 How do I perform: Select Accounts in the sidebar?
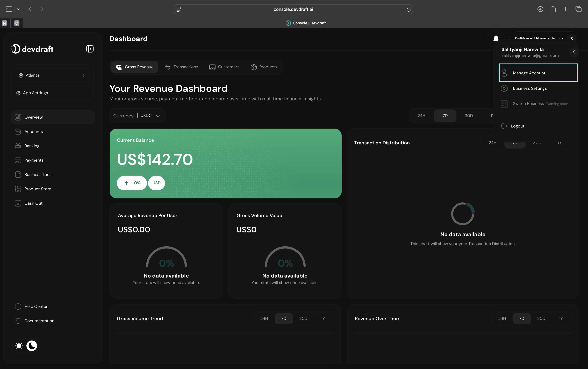[33, 131]
